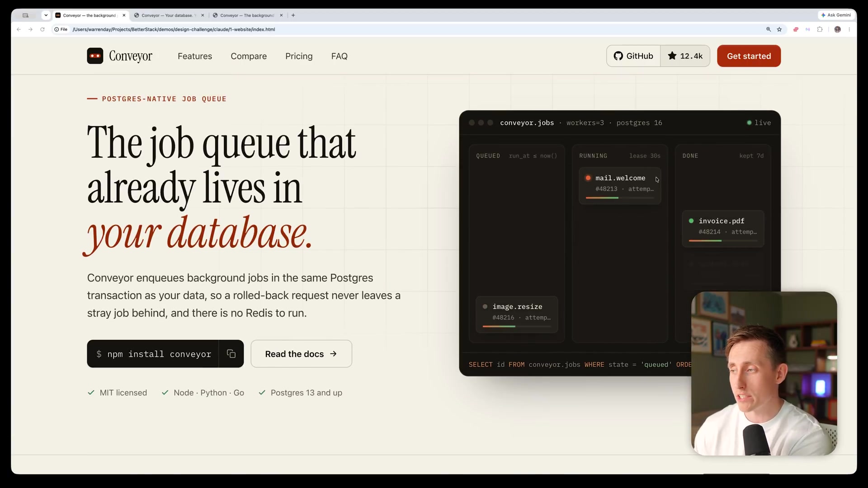The width and height of the screenshot is (868, 488).
Task: Click the red extension icon in toolbar
Action: (x=796, y=29)
